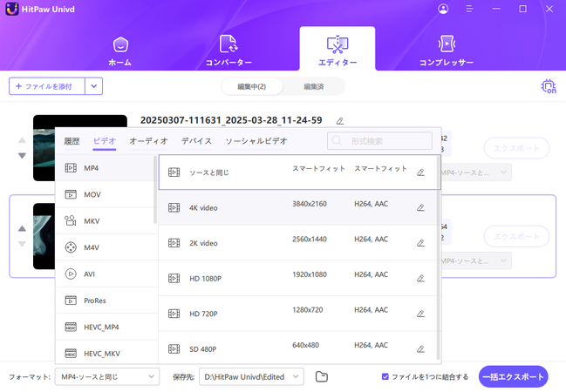Click the format category list scrollbar
Viewport: 566px width, 392px height.
155,190
